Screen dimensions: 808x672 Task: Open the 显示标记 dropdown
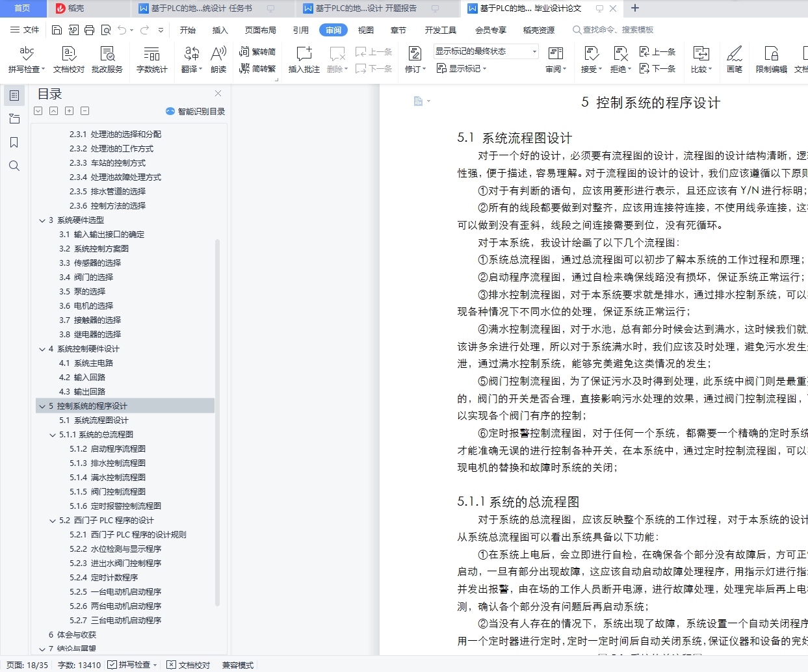(462, 68)
